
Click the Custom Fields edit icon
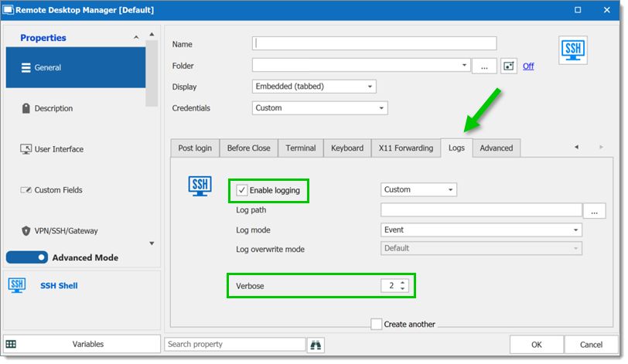point(26,190)
